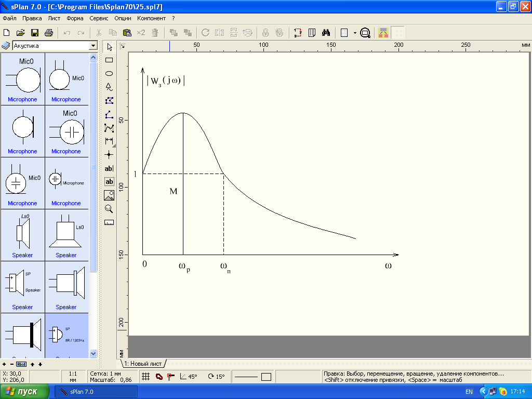Toggle rubberband mode icon
Viewport: 532px width, 399px height.
tap(159, 377)
